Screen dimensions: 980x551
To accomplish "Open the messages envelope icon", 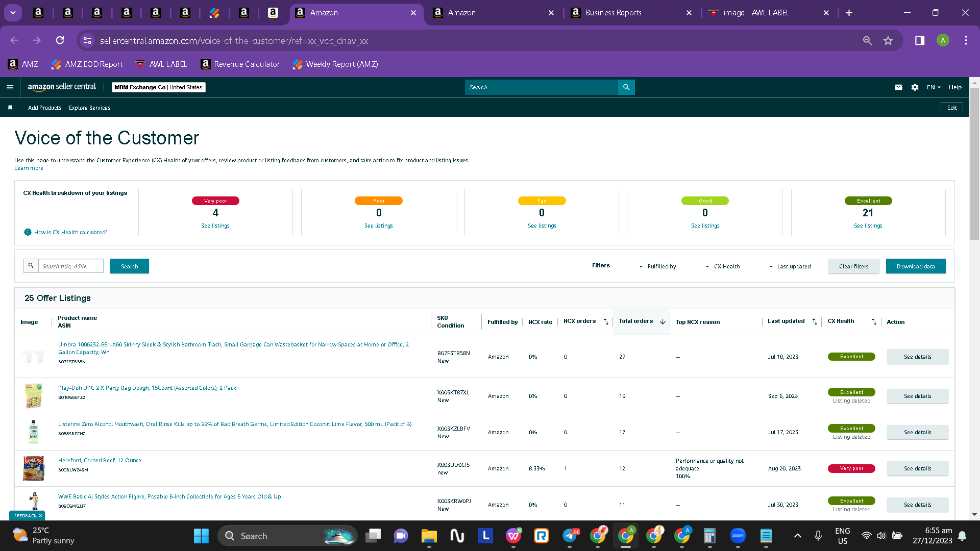I will coord(898,87).
